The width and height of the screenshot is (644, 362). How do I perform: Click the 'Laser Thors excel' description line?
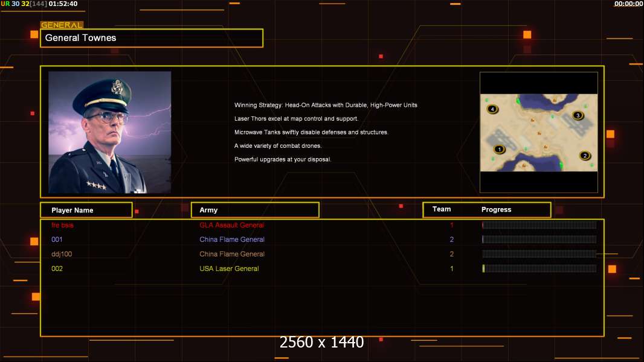(x=296, y=118)
